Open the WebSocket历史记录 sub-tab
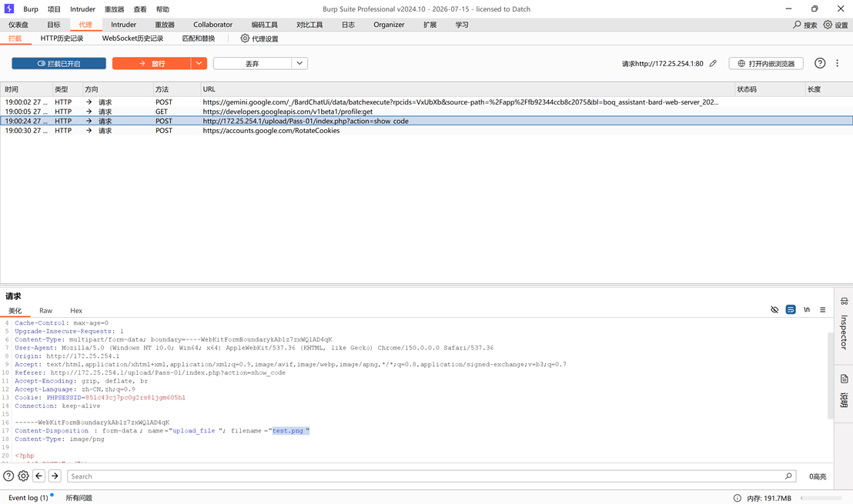This screenshot has width=853, height=504. pyautogui.click(x=132, y=38)
